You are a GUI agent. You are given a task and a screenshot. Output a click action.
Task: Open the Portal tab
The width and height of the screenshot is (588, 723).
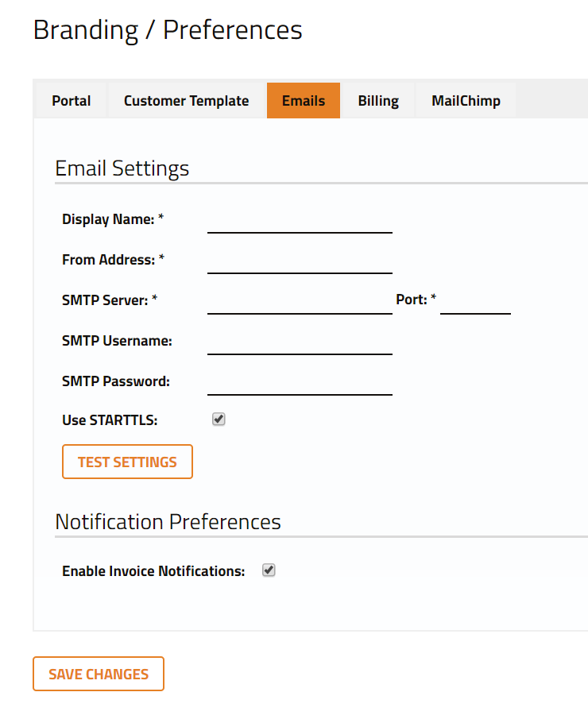tap(71, 101)
